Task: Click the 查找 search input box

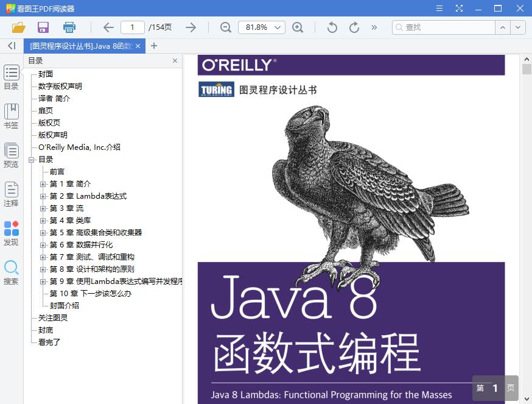Action: [444, 27]
